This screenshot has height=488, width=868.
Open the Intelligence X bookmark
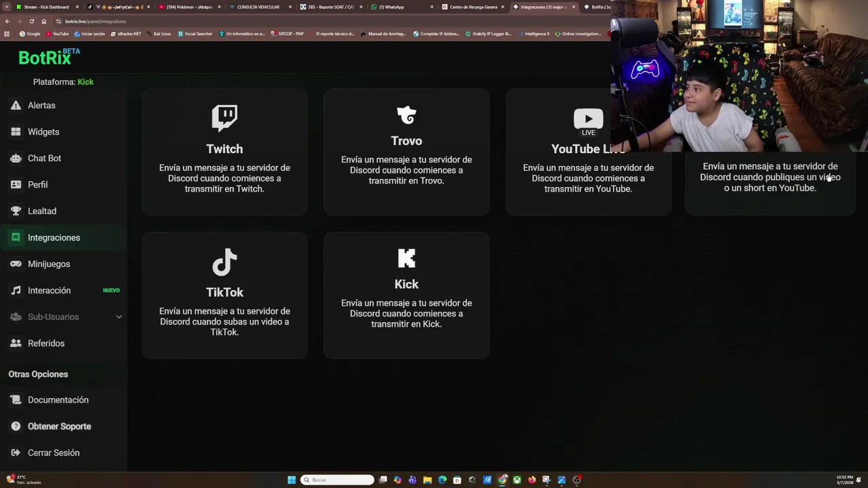534,34
